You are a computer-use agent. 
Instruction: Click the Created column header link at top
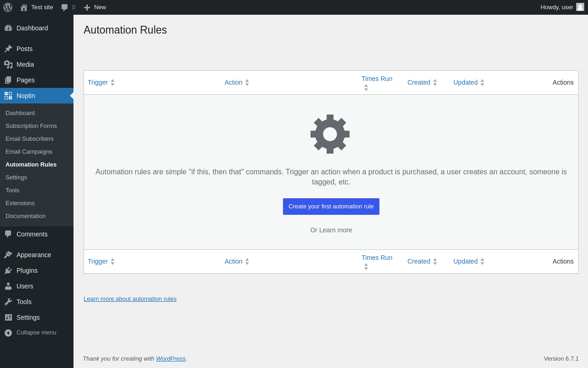(419, 82)
